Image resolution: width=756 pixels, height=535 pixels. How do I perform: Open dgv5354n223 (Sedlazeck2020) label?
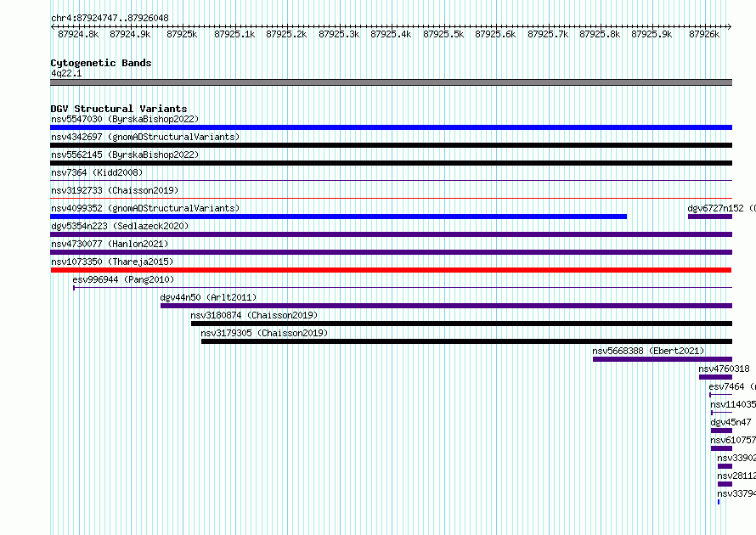click(x=120, y=226)
